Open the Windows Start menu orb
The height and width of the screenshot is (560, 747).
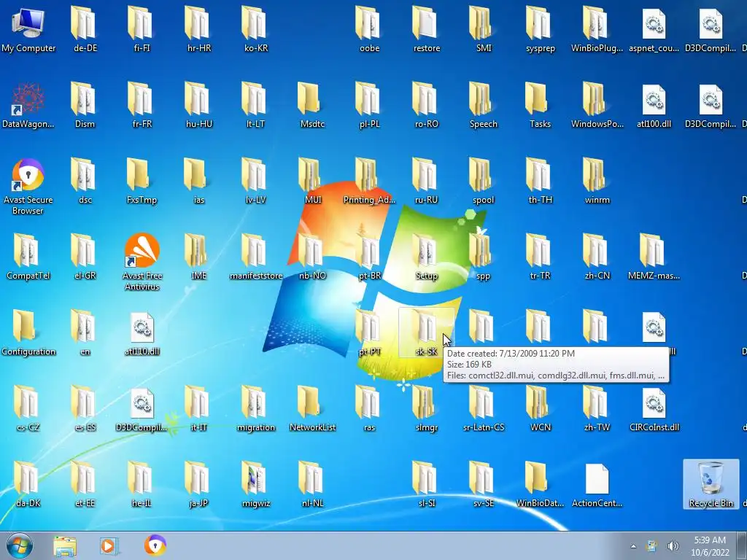(x=20, y=545)
